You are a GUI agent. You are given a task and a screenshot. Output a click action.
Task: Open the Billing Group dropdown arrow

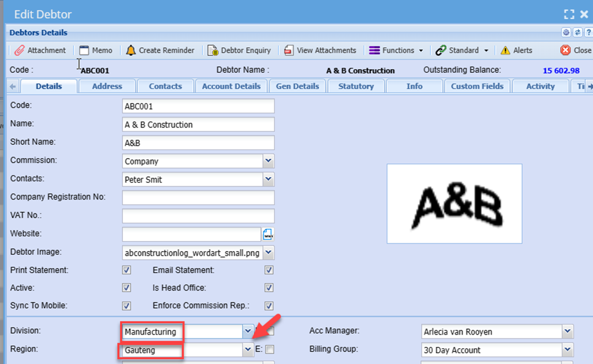pyautogui.click(x=567, y=349)
